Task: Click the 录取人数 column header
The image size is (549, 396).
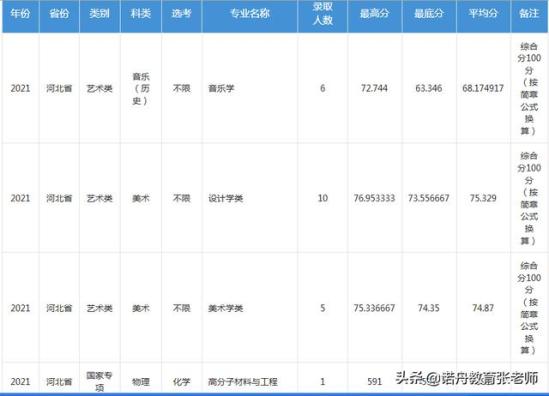Action: click(322, 13)
